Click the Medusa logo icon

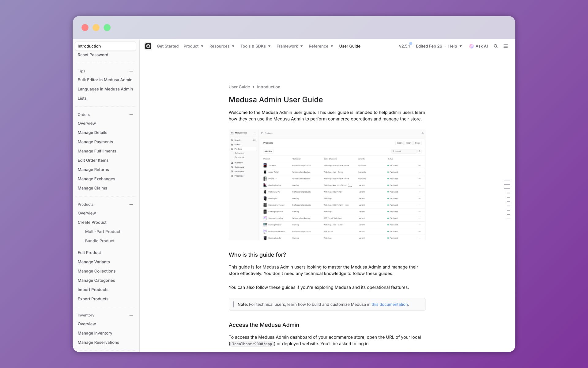(x=148, y=46)
